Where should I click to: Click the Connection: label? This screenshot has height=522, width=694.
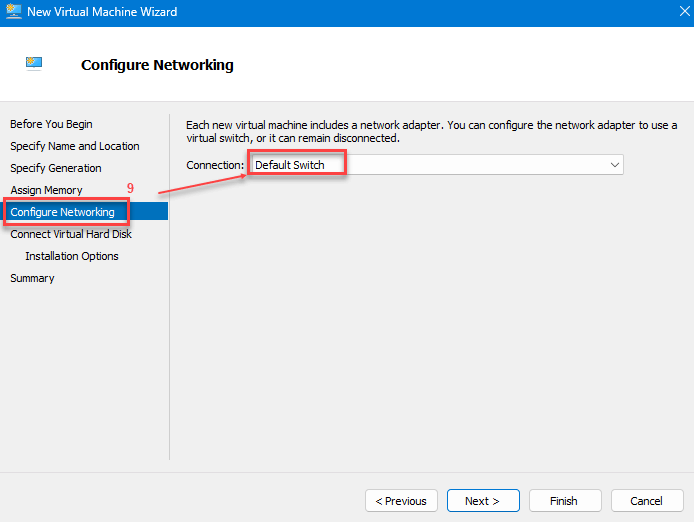click(x=215, y=165)
